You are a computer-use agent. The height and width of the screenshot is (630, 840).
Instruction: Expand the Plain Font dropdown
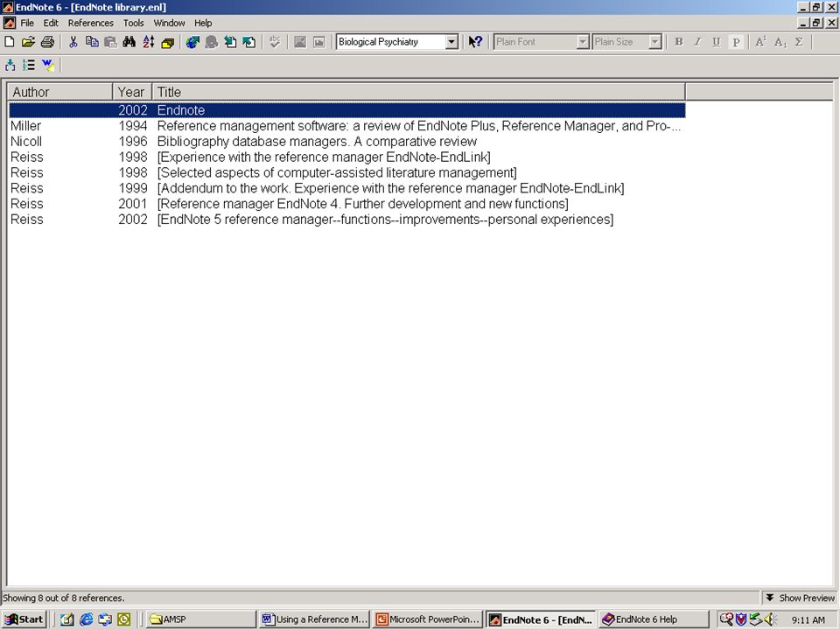tap(583, 42)
